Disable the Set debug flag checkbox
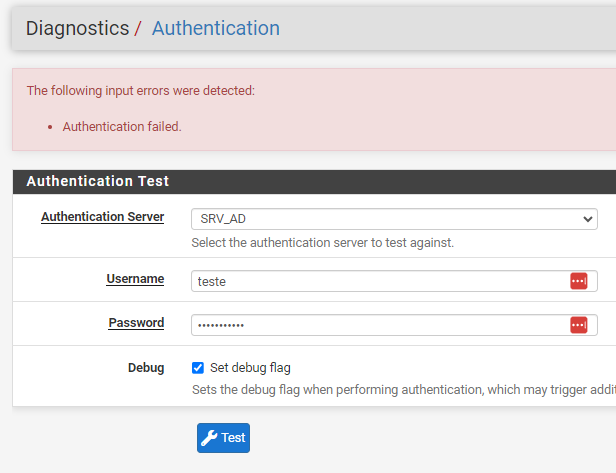This screenshot has width=616, height=473. 198,368
